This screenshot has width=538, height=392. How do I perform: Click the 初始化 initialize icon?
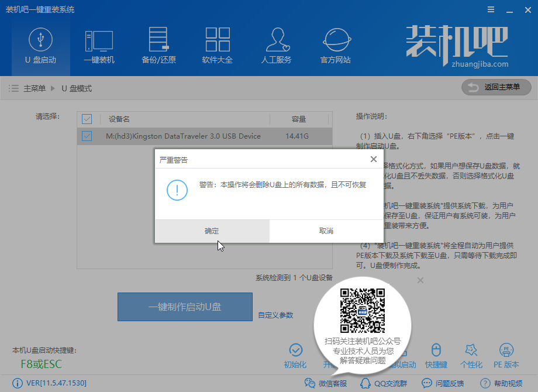[295, 356]
